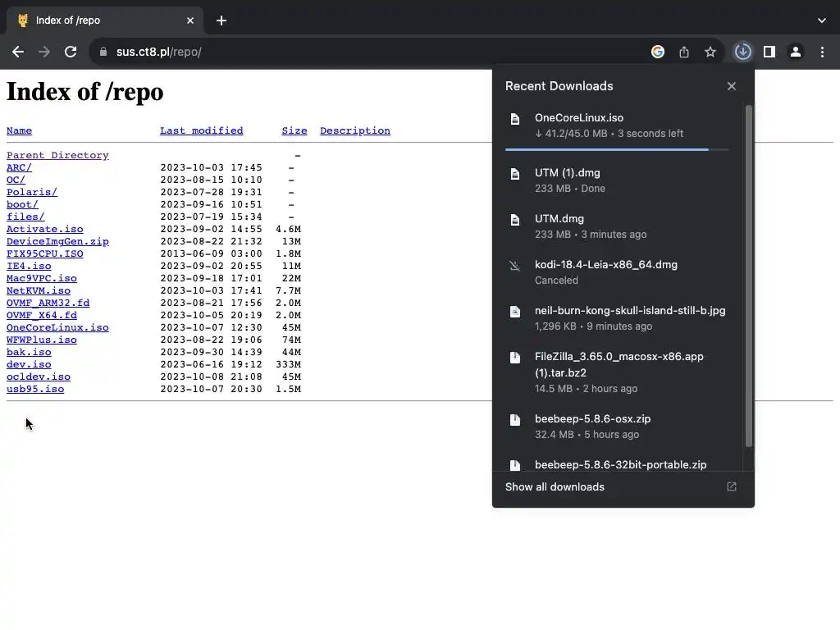The image size is (840, 630).
Task: Select the Index of /repo tab
Action: (x=104, y=21)
